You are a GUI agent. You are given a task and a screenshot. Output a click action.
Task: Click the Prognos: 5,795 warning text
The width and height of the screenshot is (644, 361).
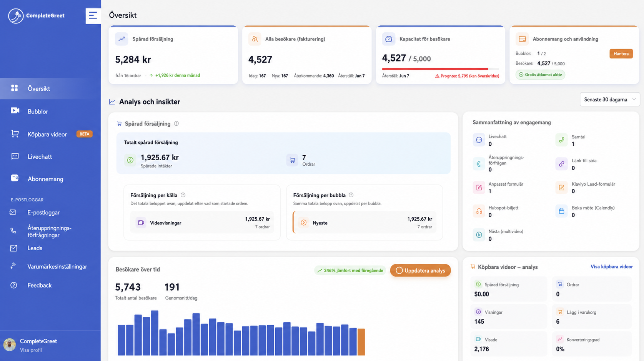pos(467,76)
